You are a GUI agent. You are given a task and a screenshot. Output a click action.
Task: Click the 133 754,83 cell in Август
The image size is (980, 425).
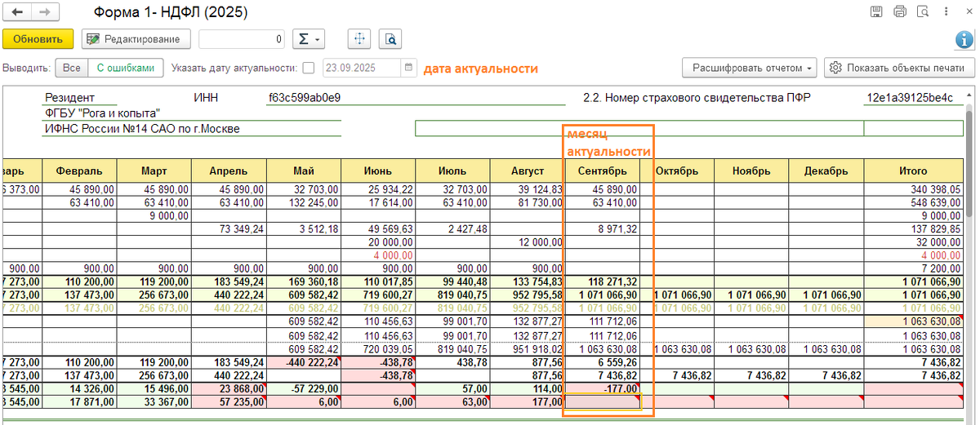528,281
